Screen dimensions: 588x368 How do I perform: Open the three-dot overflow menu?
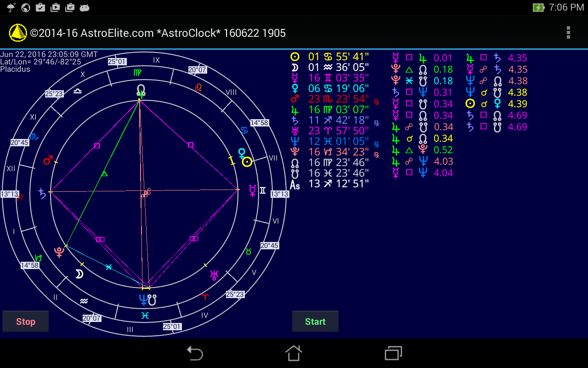click(x=568, y=33)
